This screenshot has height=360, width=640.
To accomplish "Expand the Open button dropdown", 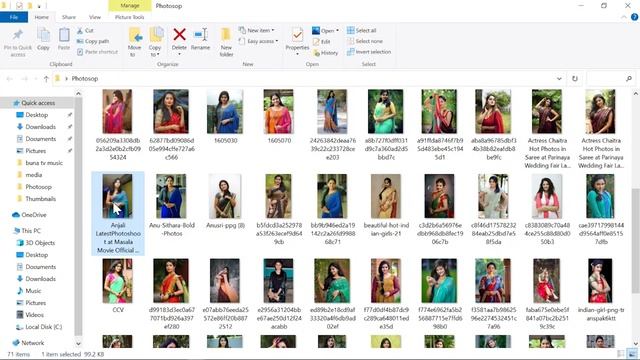I will [x=338, y=31].
